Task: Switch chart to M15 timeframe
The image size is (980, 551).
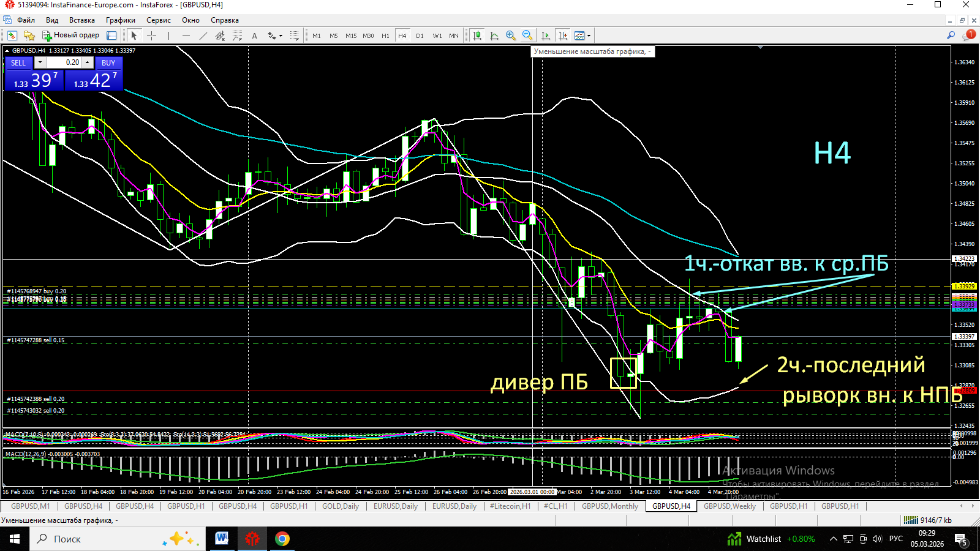Action: coord(351,36)
